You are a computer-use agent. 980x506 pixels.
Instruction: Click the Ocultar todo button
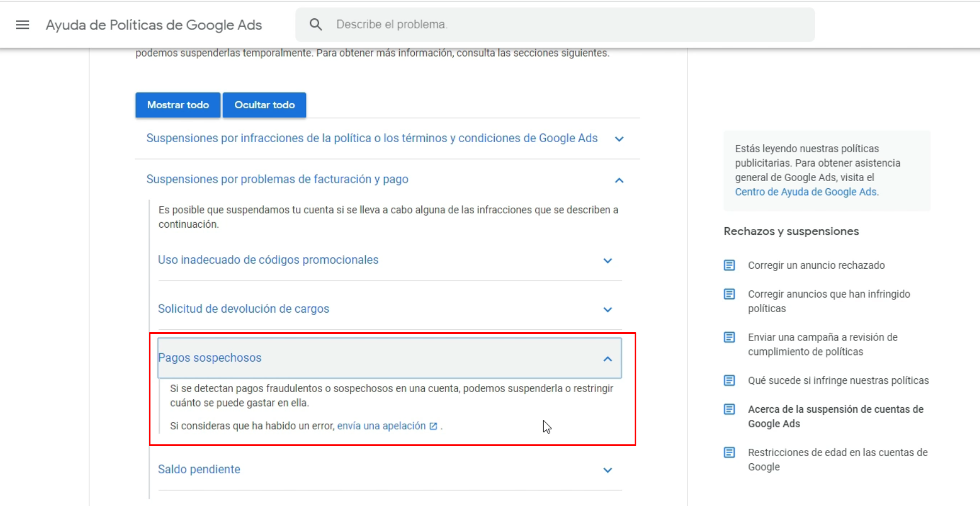[264, 105]
